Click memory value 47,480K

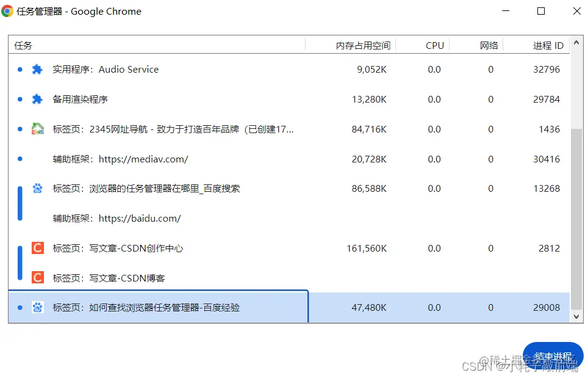369,307
